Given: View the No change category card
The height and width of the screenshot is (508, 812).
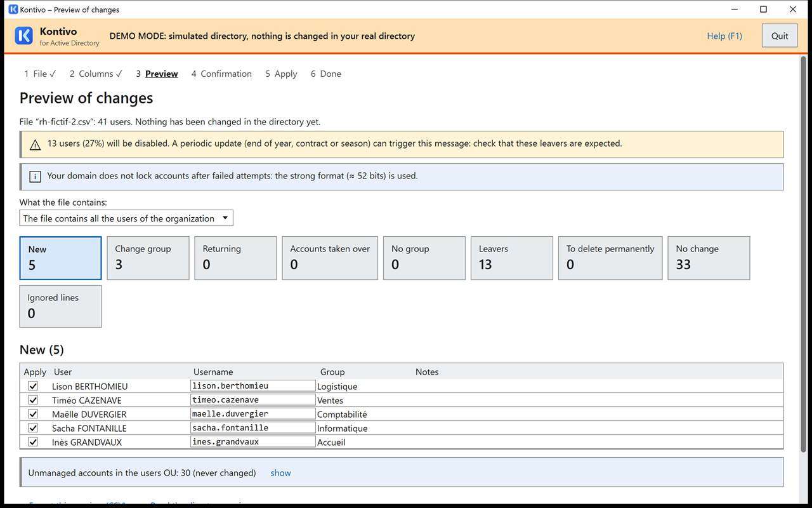Looking at the screenshot, I should (x=709, y=258).
